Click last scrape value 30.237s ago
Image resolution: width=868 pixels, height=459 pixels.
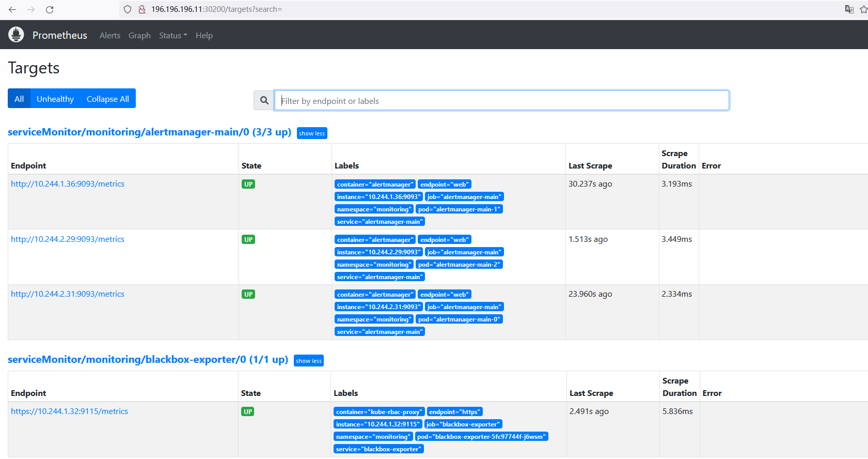[x=590, y=184]
